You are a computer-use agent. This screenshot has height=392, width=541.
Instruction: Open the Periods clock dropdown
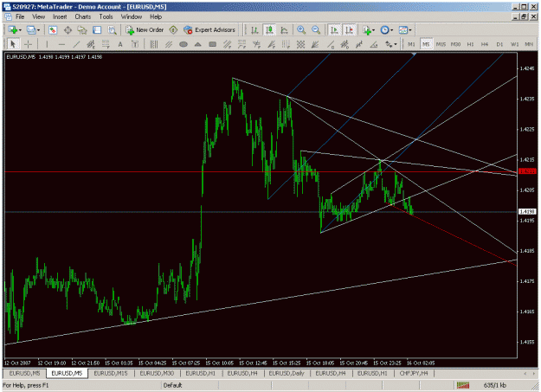[386, 30]
